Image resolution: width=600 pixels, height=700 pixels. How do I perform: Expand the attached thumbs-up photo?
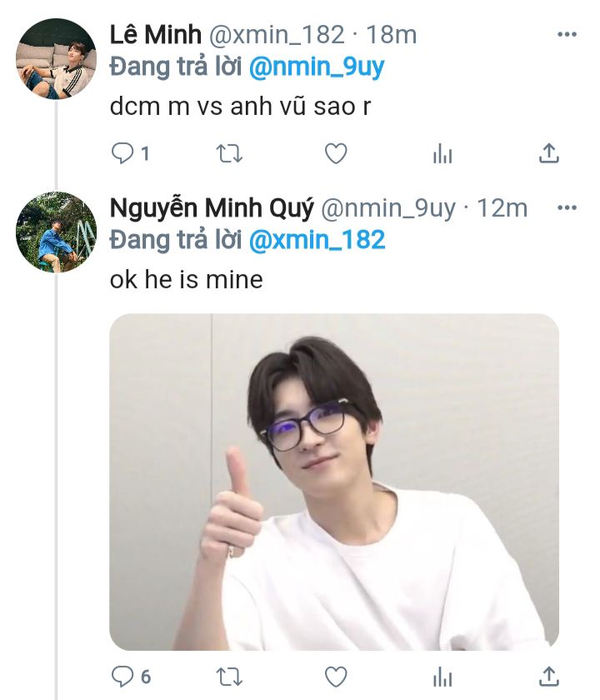coord(334,482)
